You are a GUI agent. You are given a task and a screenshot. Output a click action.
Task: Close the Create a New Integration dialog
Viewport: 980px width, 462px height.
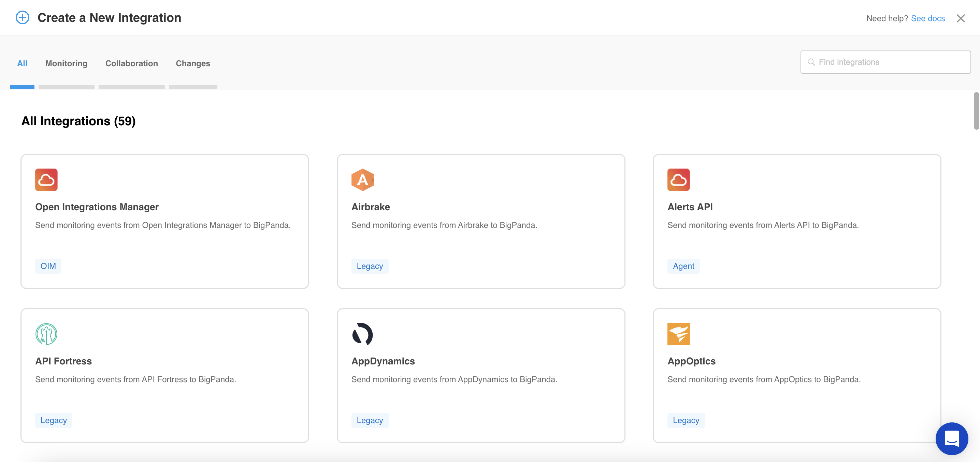961,18
